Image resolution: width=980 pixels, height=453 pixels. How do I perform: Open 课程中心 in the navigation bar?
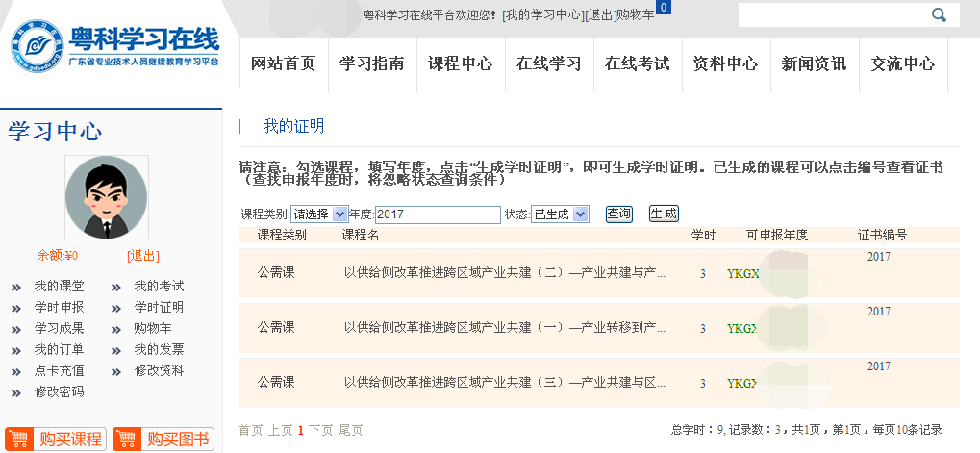tap(460, 64)
